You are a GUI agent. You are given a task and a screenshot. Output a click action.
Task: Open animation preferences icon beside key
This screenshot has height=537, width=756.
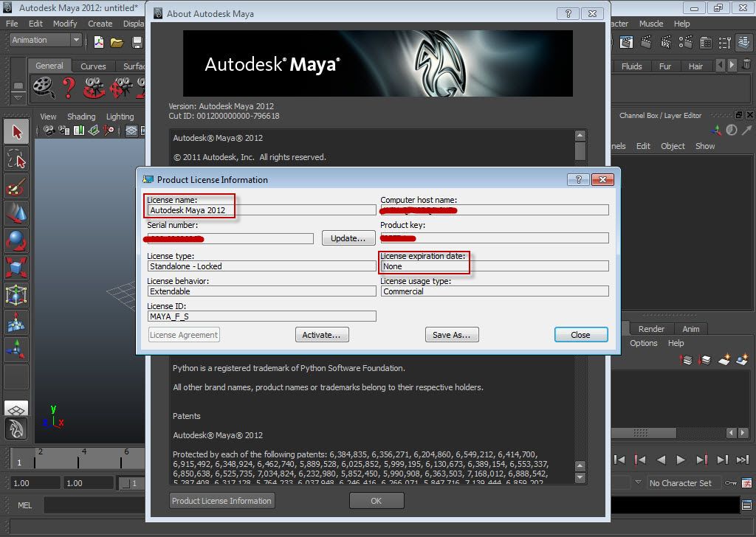746,482
